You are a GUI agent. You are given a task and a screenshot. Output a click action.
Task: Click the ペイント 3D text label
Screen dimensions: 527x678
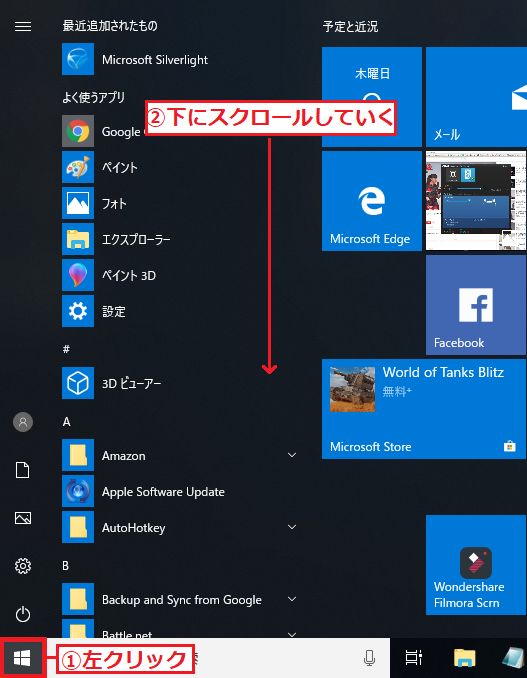pos(129,275)
